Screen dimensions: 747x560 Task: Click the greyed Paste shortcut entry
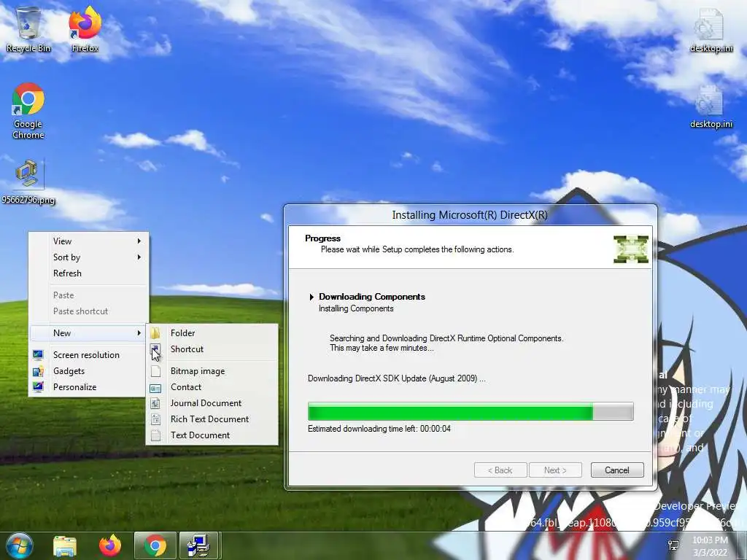click(x=88, y=311)
